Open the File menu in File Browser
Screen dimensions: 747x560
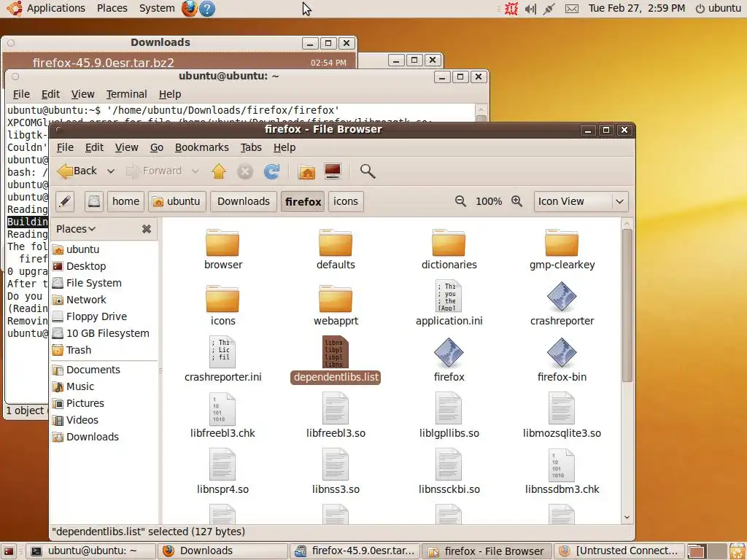click(65, 147)
